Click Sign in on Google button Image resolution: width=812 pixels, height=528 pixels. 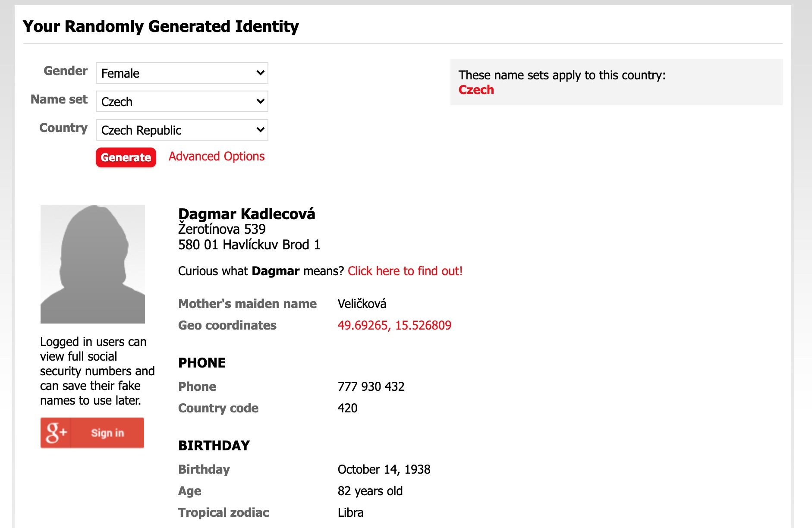tap(107, 433)
